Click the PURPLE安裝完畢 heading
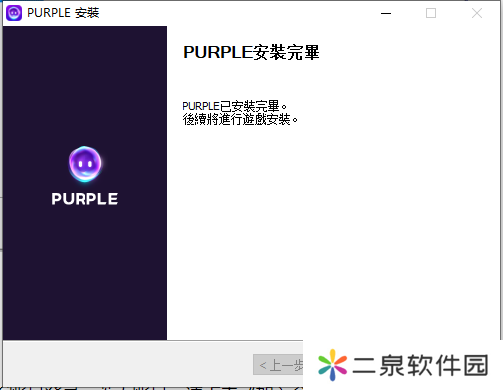The width and height of the screenshot is (503, 390). click(x=251, y=52)
